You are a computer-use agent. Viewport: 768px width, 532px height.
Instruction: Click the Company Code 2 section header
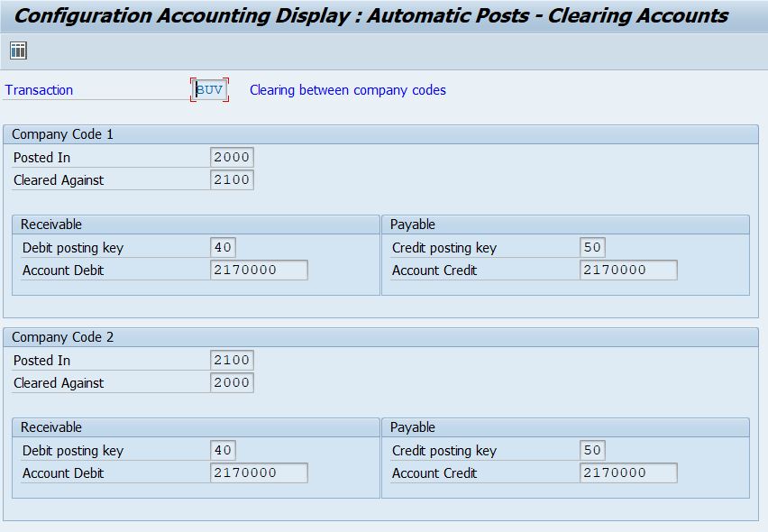61,336
